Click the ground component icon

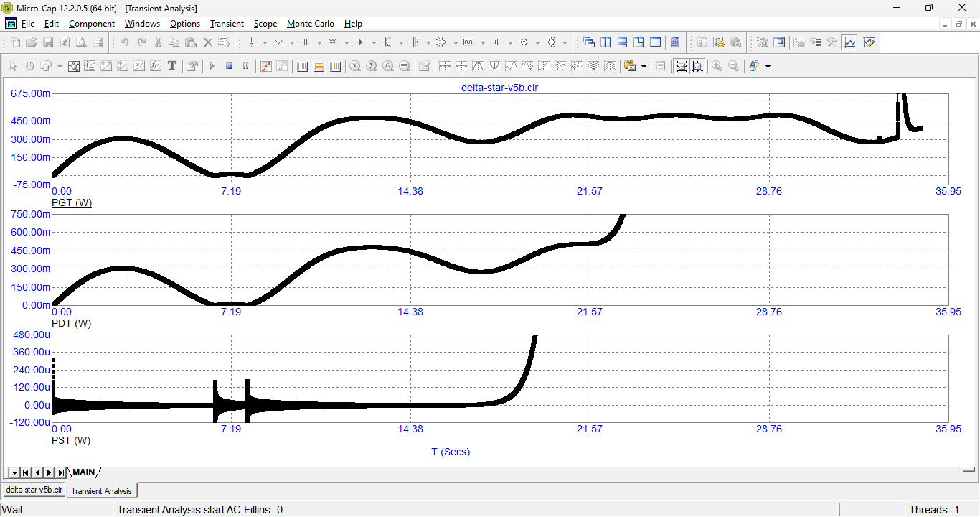(251, 42)
